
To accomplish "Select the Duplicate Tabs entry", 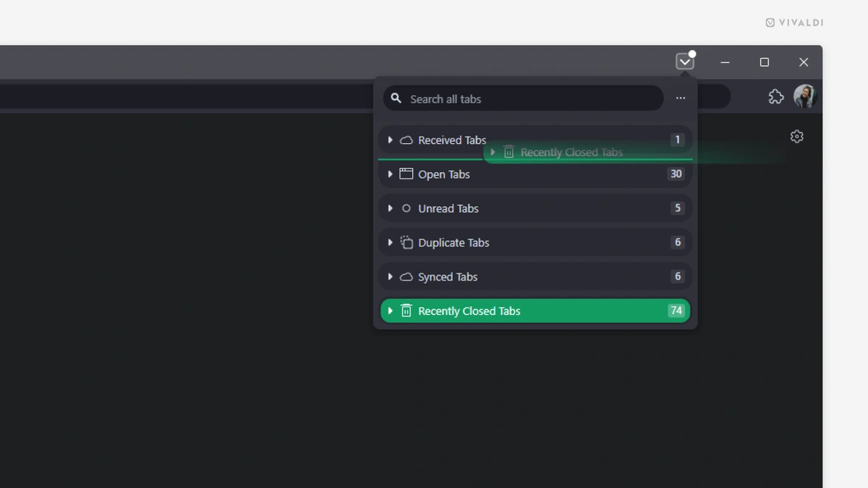I will 453,242.
